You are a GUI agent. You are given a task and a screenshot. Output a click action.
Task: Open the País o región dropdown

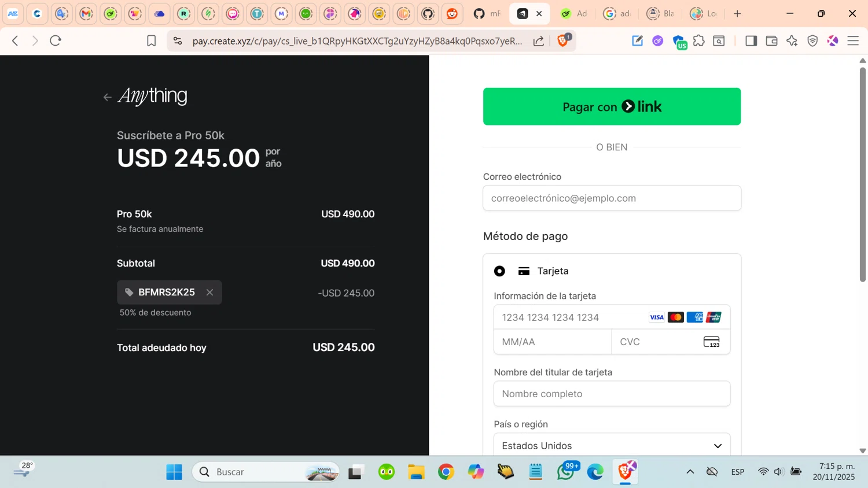tap(612, 446)
